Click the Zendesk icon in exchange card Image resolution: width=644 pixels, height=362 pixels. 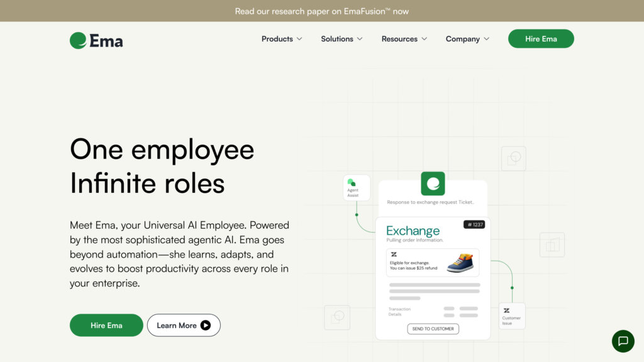[x=394, y=255]
